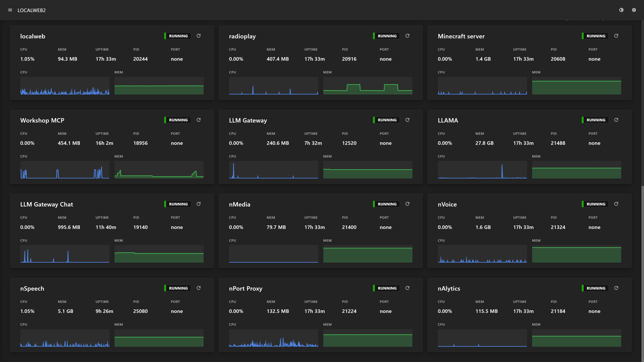Click nPort Proxy PID 21224
The width and height of the screenshot is (644, 362).
[349, 311]
